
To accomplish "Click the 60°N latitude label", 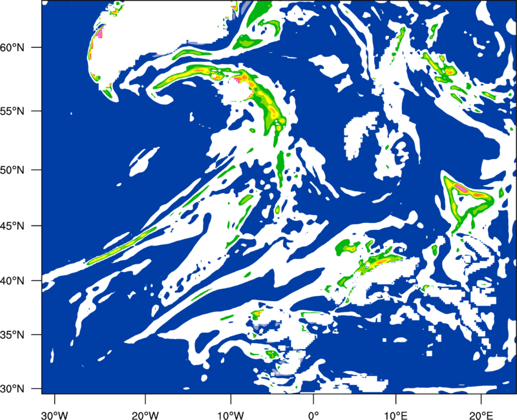I will pyautogui.click(x=12, y=47).
